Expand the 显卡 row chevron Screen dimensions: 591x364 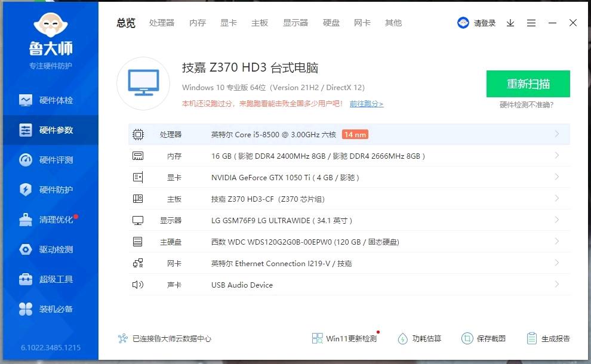point(557,177)
